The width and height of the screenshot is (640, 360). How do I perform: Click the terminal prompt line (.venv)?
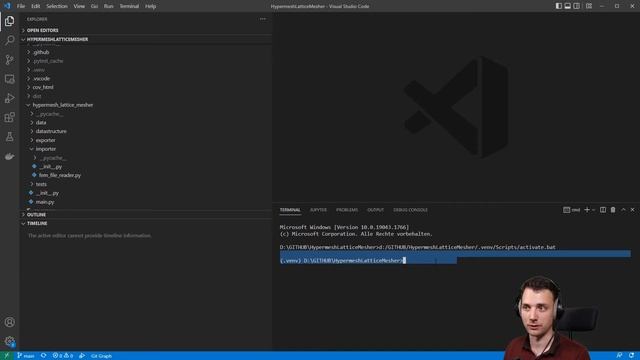pyautogui.click(x=343, y=260)
